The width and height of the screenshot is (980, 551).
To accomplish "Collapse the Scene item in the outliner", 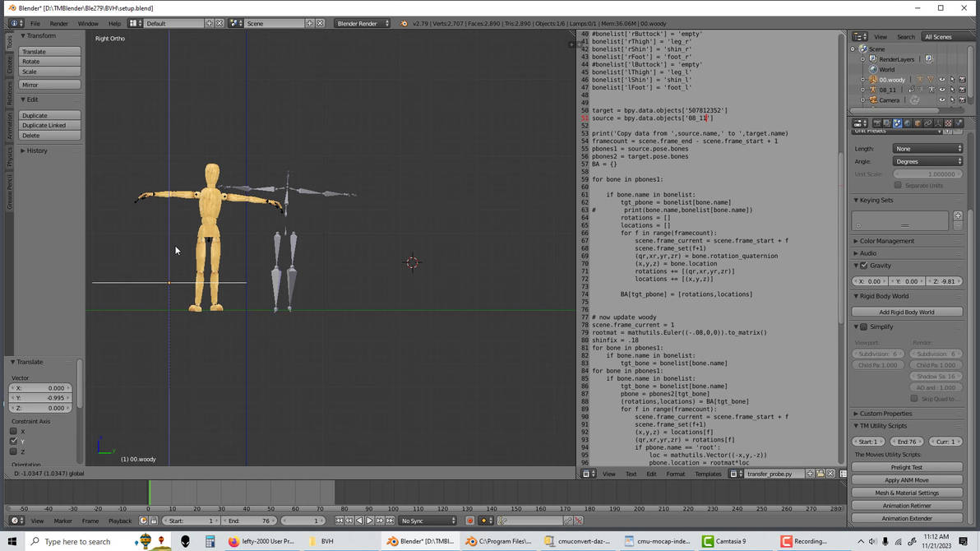I will point(853,49).
